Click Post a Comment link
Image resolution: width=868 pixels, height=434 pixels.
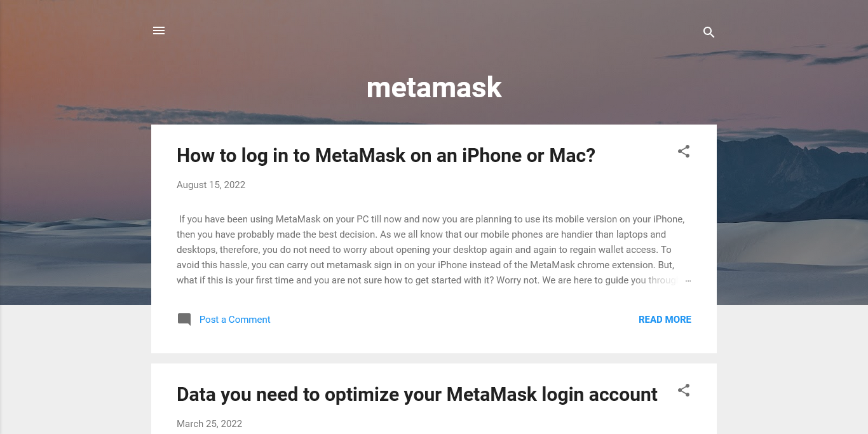[x=234, y=320]
